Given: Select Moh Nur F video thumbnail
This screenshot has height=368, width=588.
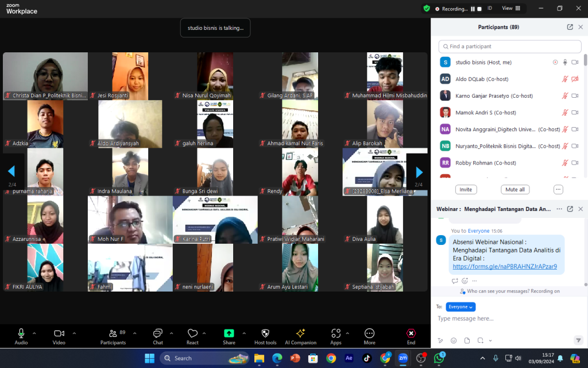Looking at the screenshot, I should pos(130,220).
